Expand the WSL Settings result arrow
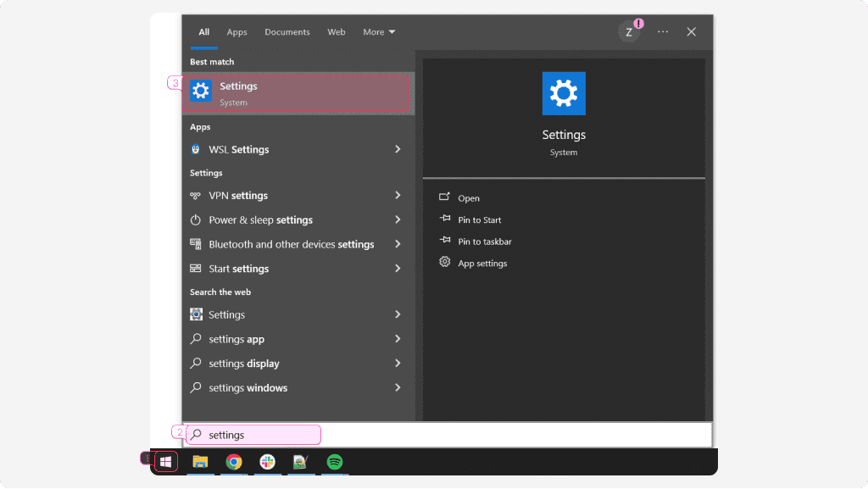Viewport: 868px width, 489px height. [398, 149]
